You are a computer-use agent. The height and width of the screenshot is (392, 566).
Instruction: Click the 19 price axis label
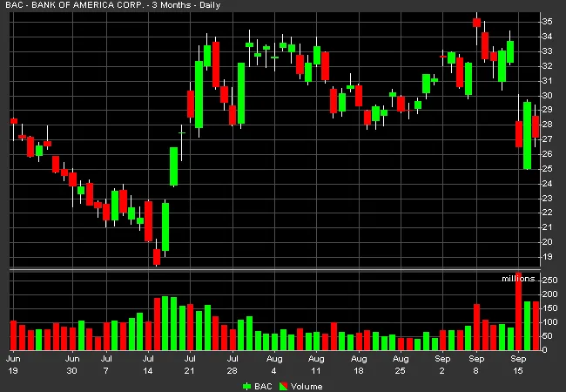point(547,257)
